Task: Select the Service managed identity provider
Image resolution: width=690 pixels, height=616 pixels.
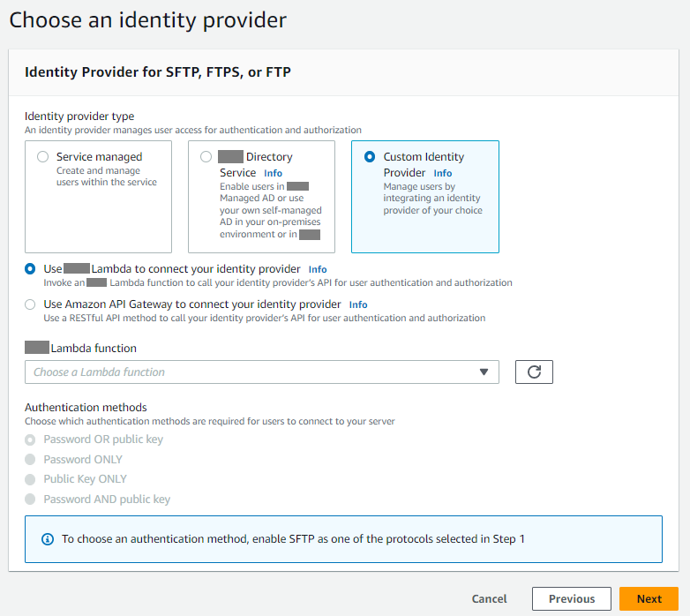Action: pos(42,157)
